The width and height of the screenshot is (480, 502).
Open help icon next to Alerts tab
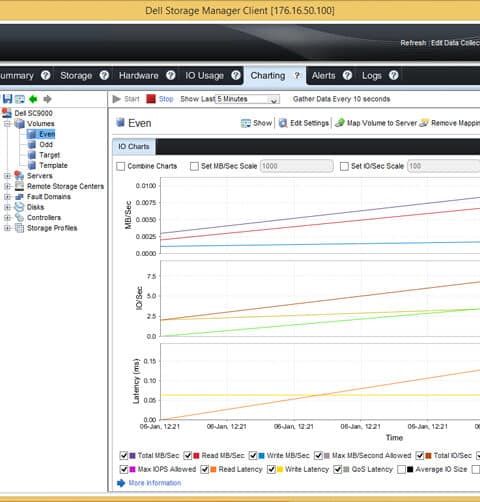pos(347,75)
